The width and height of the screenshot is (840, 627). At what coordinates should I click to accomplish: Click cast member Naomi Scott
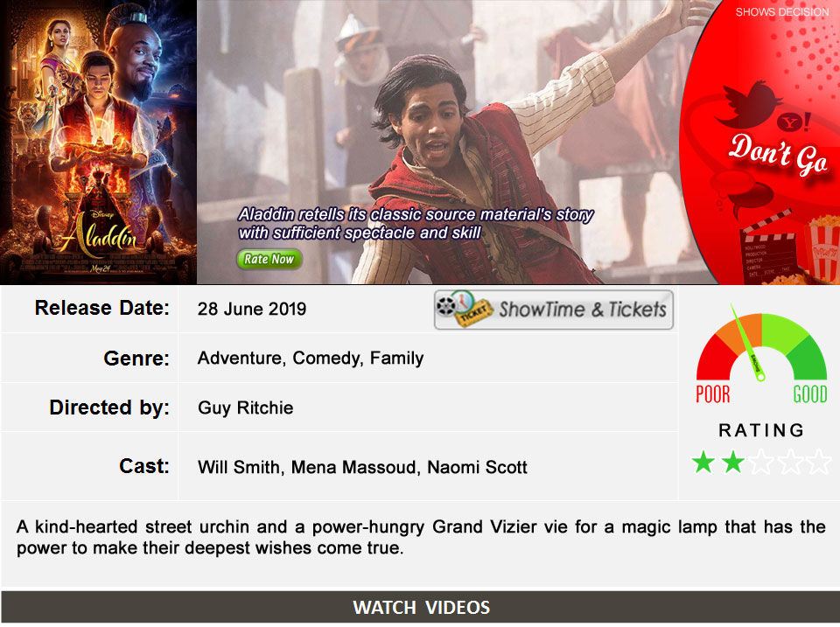click(x=478, y=467)
